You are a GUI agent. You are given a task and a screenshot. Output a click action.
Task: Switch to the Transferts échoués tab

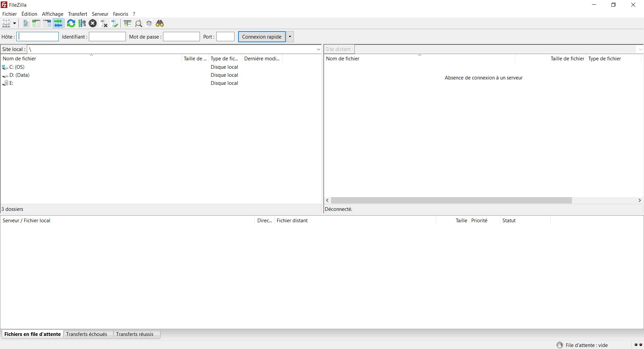[x=87, y=334]
